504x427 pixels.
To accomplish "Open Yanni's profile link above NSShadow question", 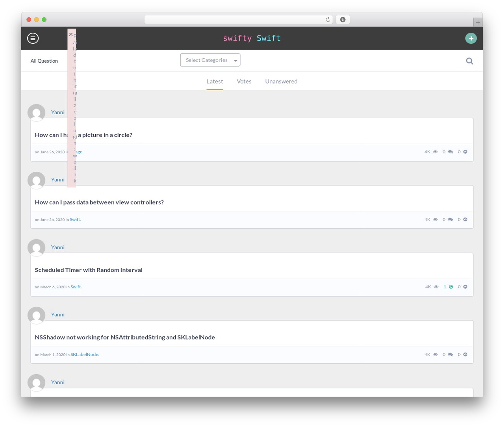I will 58,314.
